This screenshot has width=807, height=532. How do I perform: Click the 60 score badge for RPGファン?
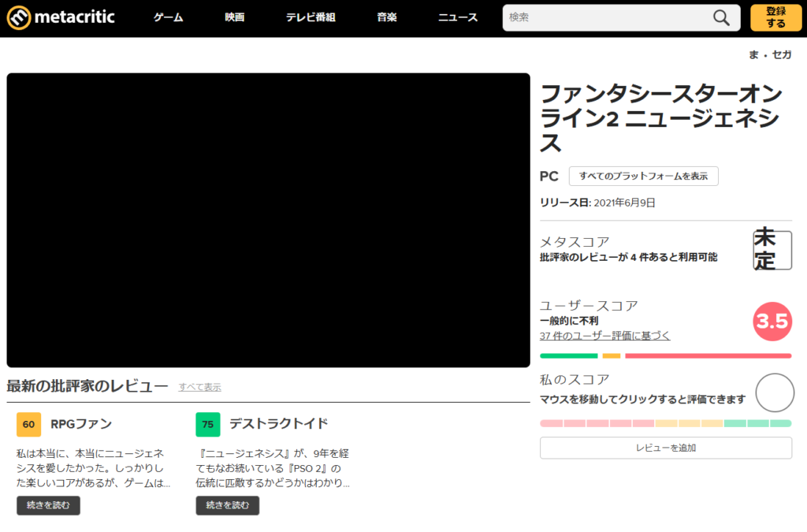click(29, 425)
